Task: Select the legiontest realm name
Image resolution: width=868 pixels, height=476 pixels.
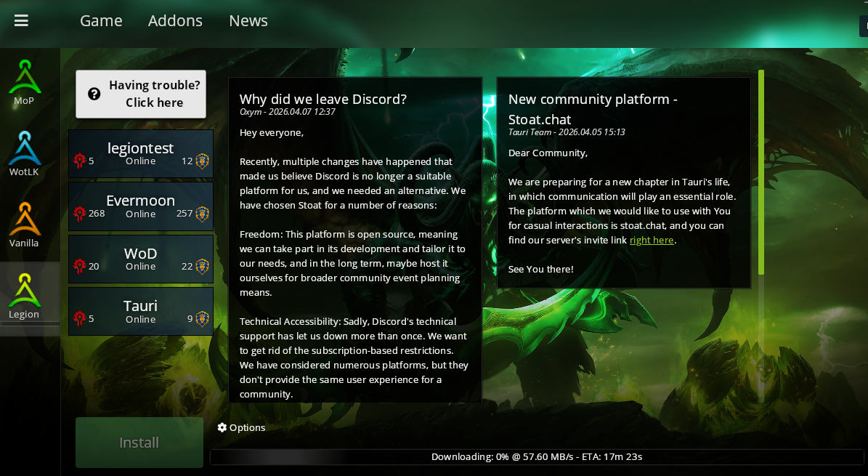Action: point(141,148)
